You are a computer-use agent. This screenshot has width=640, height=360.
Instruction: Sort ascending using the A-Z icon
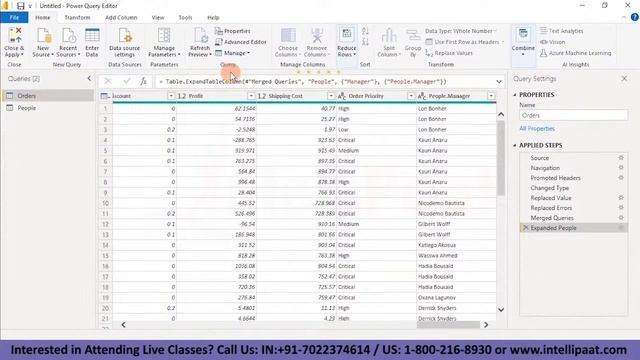365,31
